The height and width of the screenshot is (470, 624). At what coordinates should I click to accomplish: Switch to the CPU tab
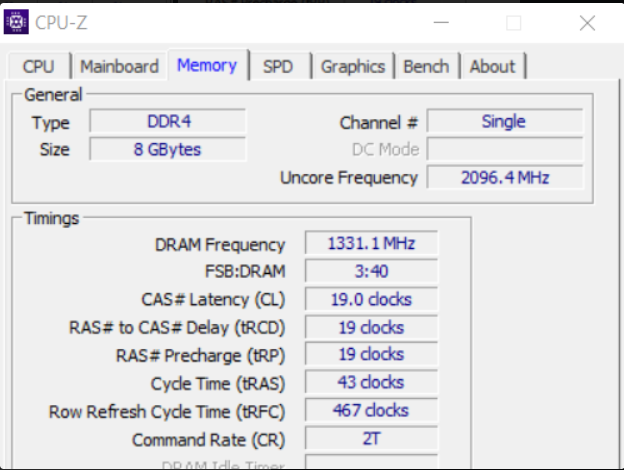click(39, 66)
